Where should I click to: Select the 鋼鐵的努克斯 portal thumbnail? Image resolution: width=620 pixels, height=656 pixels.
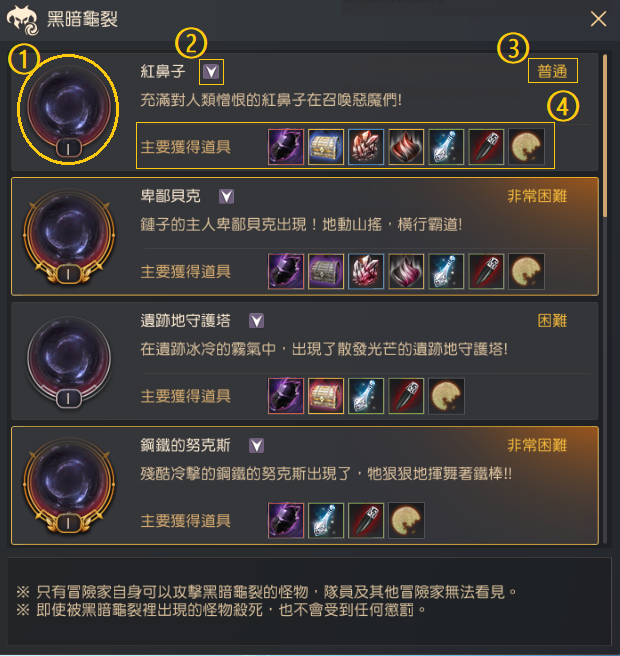coord(69,485)
